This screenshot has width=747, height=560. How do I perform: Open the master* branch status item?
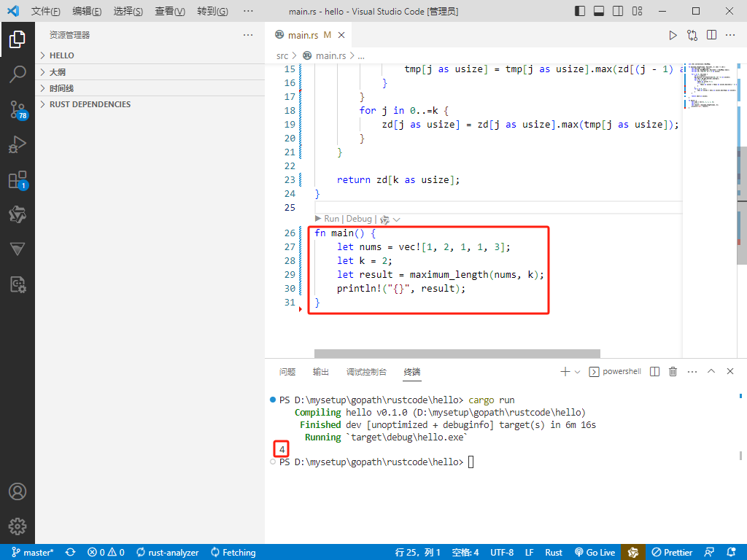(32, 553)
